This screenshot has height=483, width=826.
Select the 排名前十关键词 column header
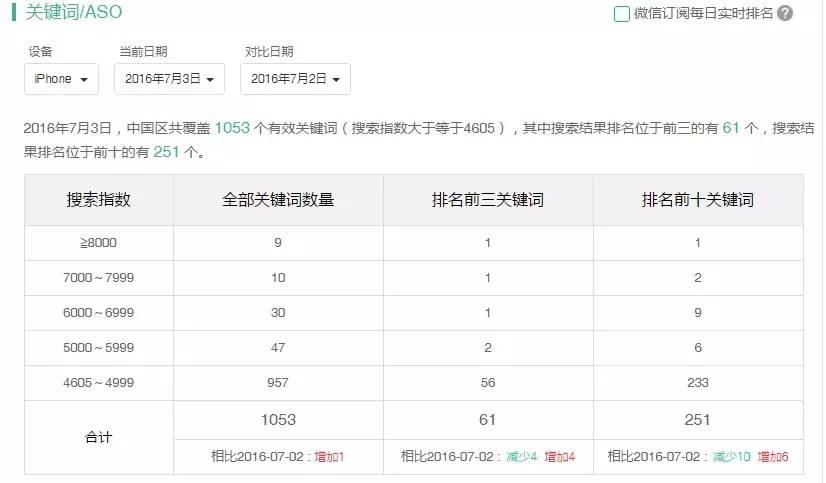click(x=698, y=200)
